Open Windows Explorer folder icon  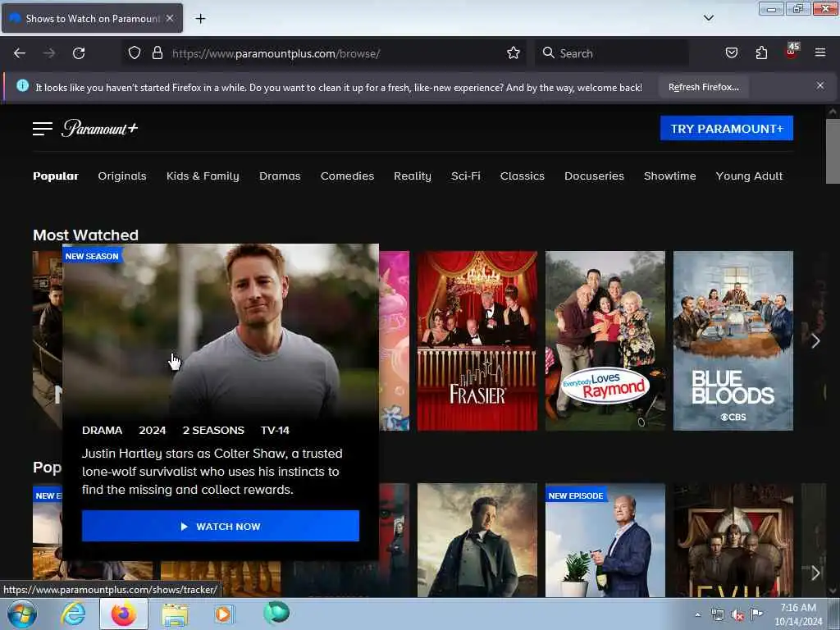pos(175,614)
